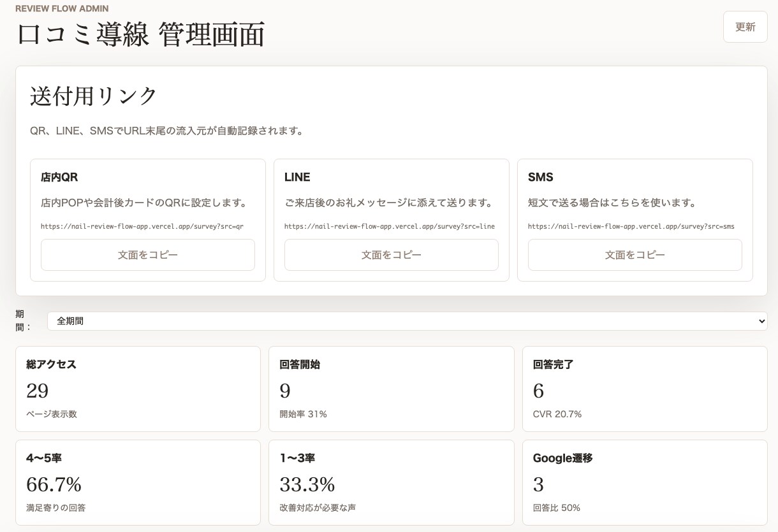Click the 回答比 50% text

(x=556, y=508)
